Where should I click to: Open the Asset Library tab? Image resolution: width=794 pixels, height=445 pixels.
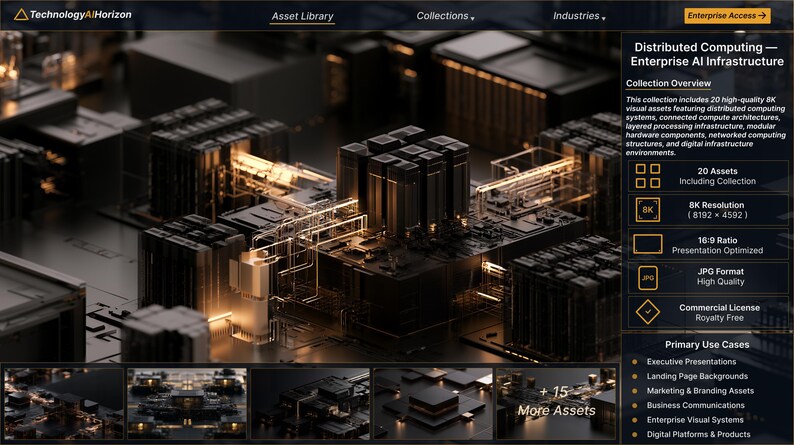pos(302,16)
